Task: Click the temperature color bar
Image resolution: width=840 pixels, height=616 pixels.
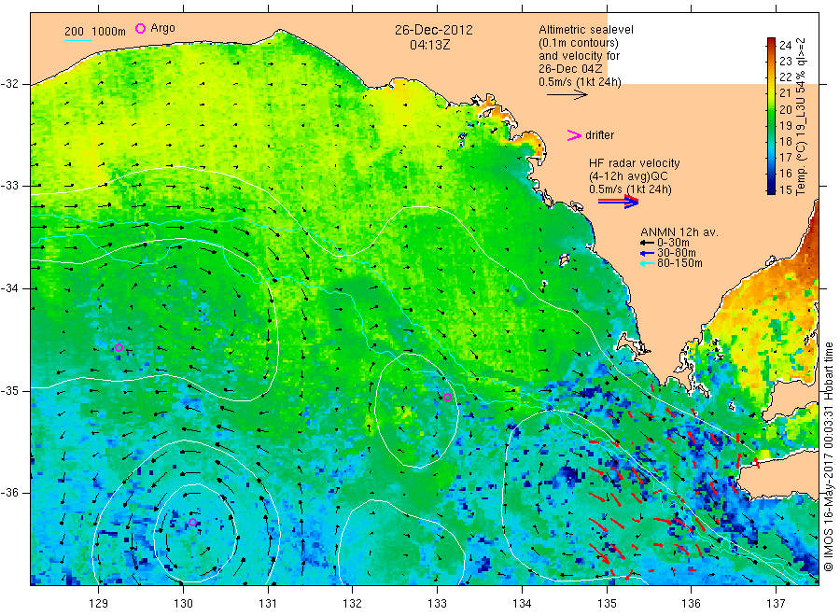Action: pyautogui.click(x=771, y=116)
